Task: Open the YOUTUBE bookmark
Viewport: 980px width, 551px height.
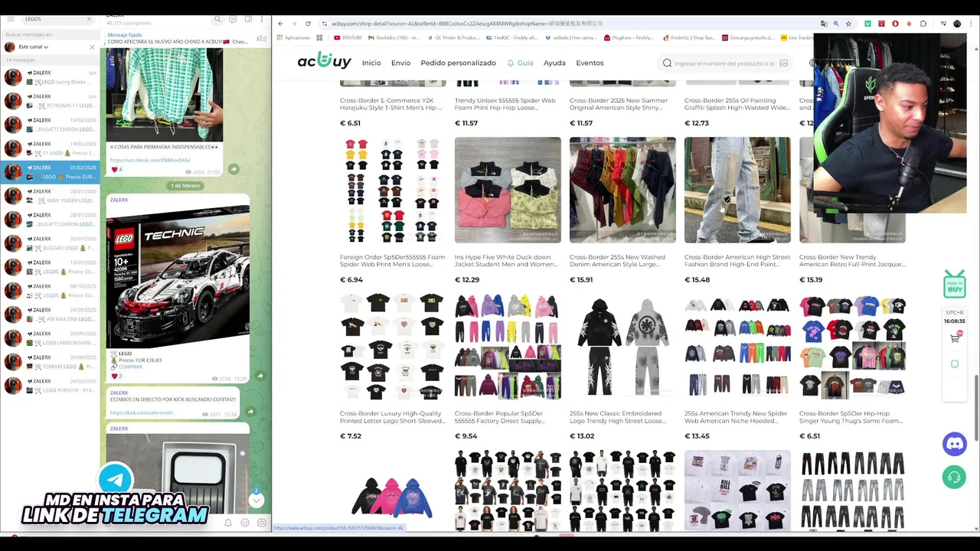Action: (x=348, y=37)
